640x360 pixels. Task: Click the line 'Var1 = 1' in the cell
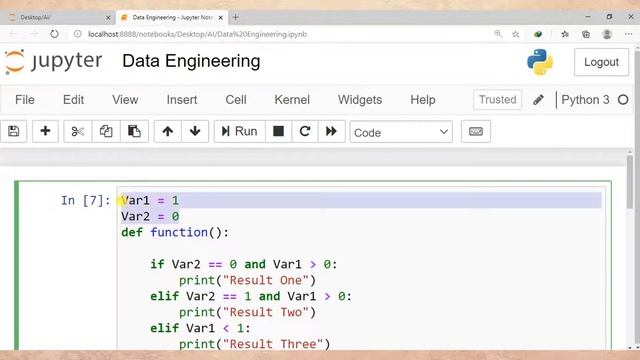tap(150, 200)
